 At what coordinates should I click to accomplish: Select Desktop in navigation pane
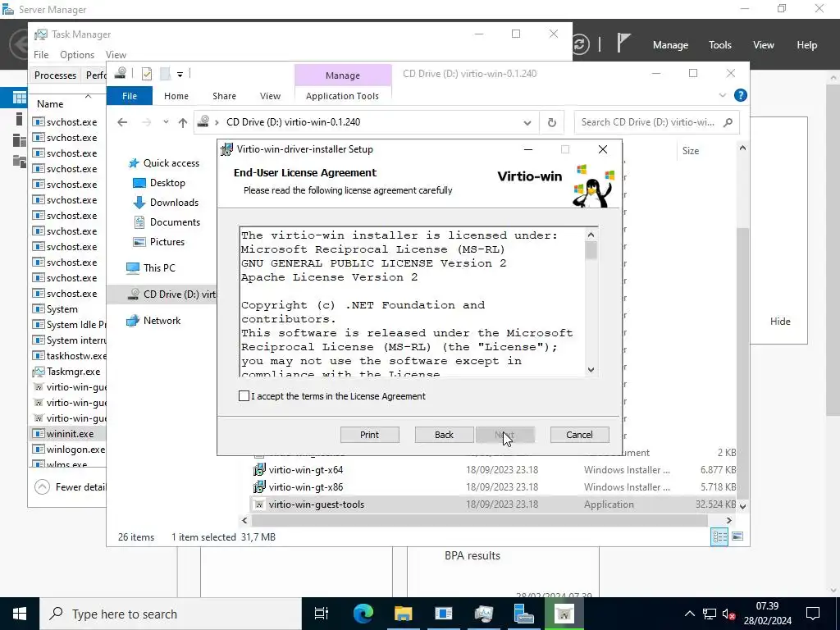coord(158,183)
